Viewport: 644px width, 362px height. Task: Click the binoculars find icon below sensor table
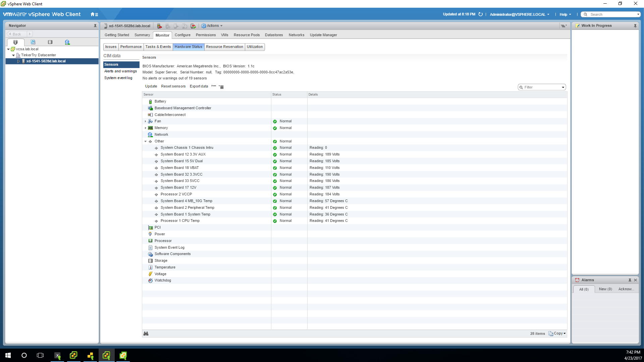coord(146,334)
